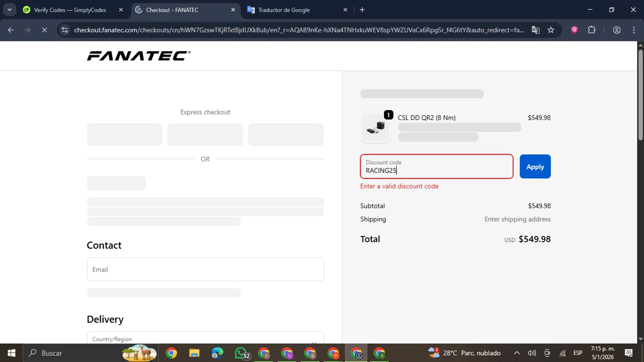The height and width of the screenshot is (362, 644).
Task: Click the checkout URL in address bar
Action: [299, 30]
